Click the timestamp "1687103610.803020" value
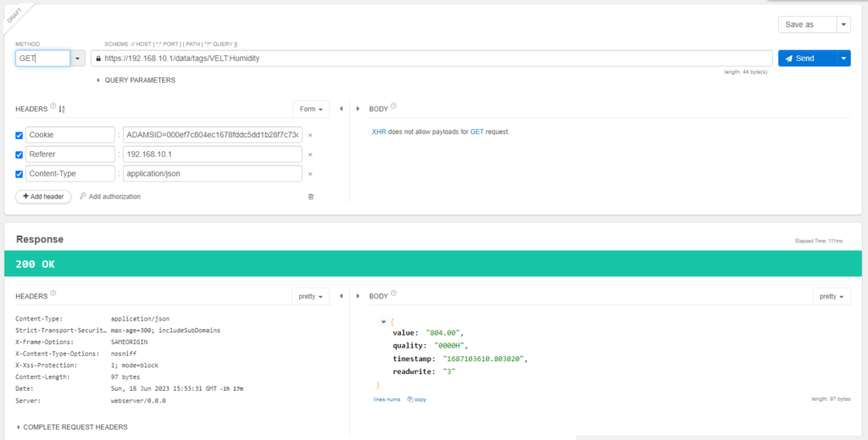The image size is (868, 440). (x=484, y=359)
